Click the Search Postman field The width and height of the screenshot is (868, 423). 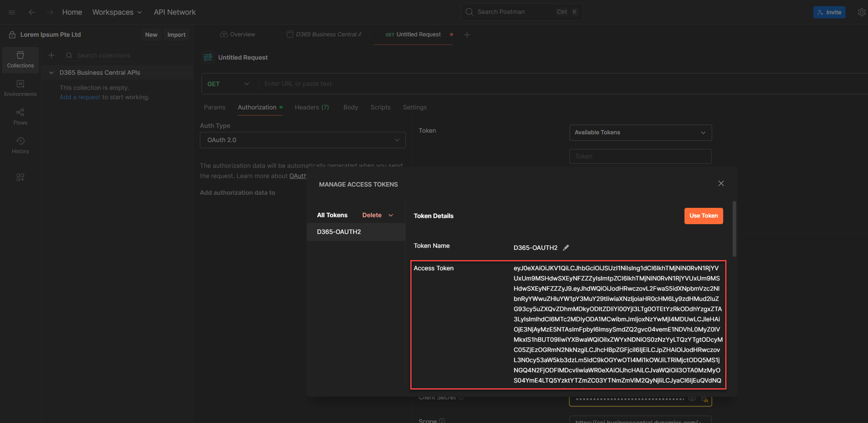coord(522,12)
